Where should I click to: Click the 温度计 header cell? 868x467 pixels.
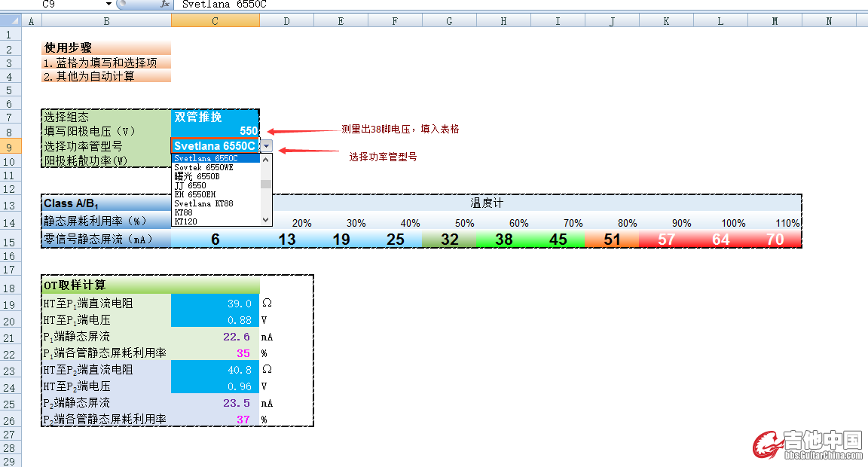pos(487,203)
